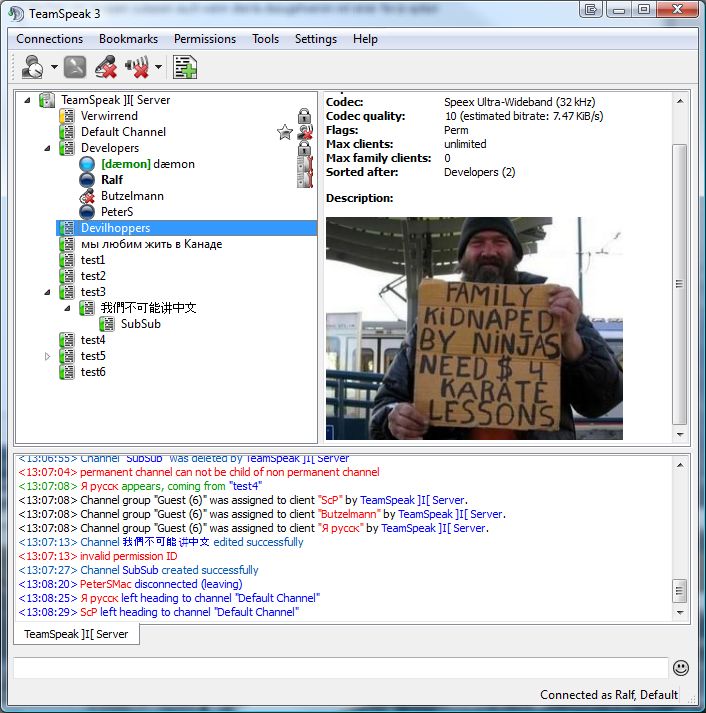Click the dæmon user status icon
This screenshot has width=706, height=713.
[x=87, y=164]
